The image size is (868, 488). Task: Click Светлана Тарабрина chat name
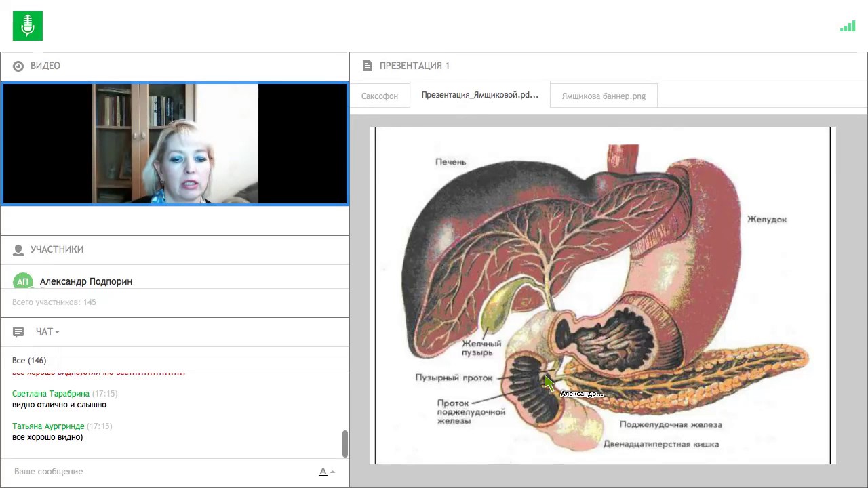click(51, 394)
